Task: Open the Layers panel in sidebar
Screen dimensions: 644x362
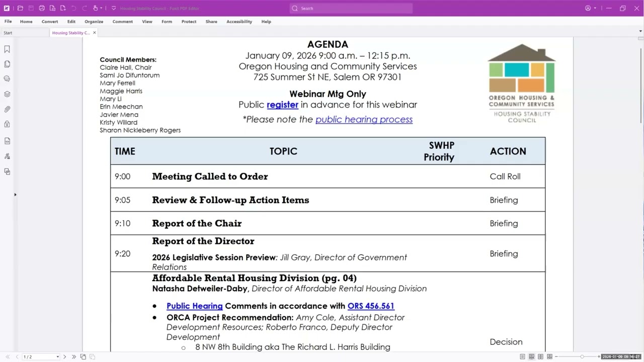Action: [7, 94]
